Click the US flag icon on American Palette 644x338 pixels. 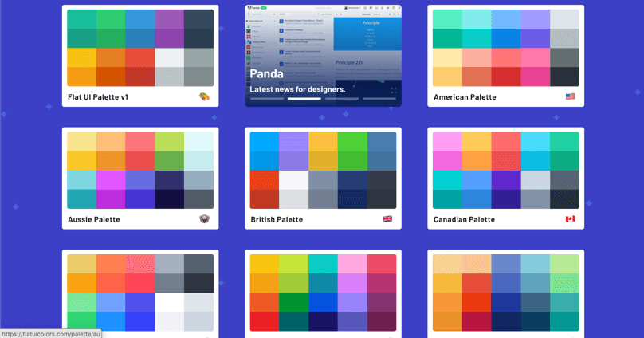click(x=570, y=96)
